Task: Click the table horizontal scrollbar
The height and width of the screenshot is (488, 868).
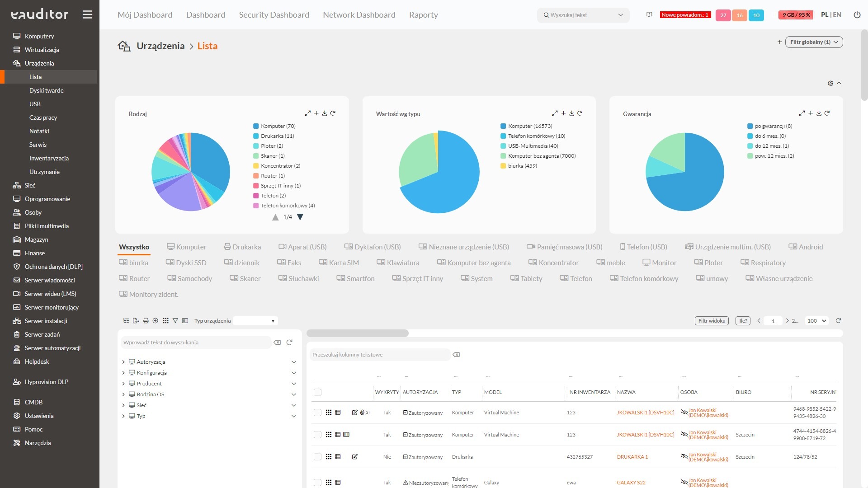Action: pos(358,333)
